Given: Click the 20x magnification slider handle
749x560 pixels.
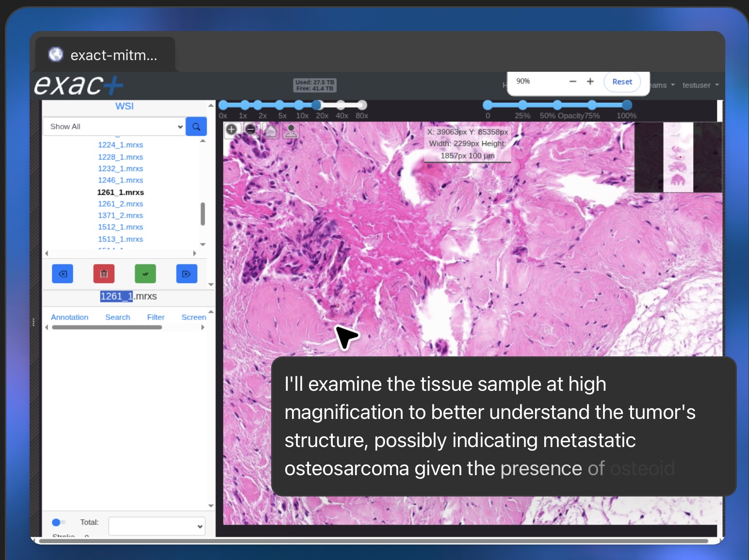Looking at the screenshot, I should click(x=317, y=105).
